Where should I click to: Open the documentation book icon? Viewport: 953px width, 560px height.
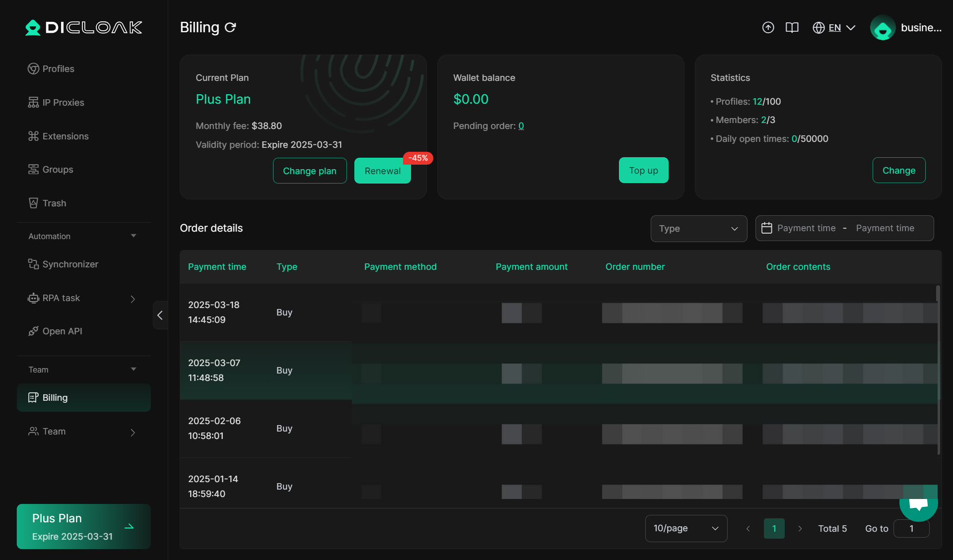coord(792,28)
